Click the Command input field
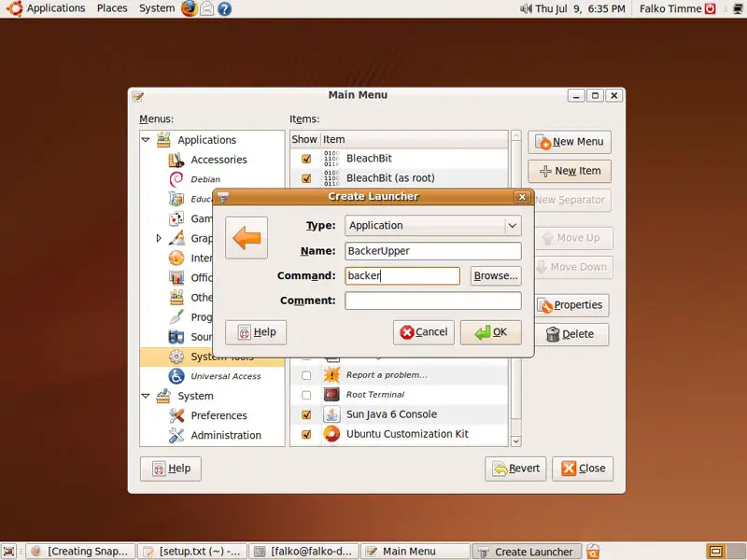Viewport: 747px width, 560px height. point(402,275)
